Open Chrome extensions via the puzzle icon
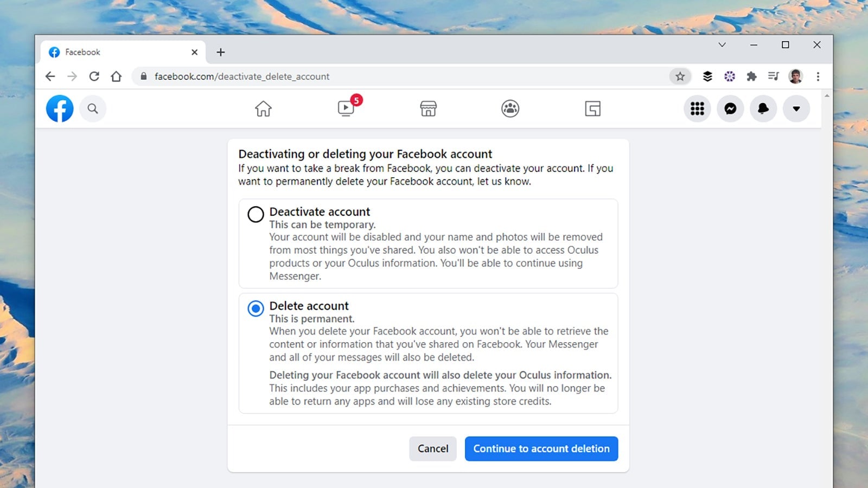This screenshot has height=488, width=868. point(752,76)
